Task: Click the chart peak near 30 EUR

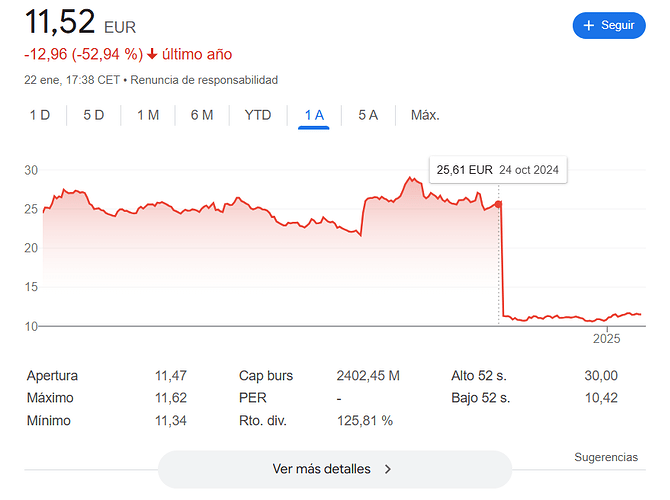Action: [410, 178]
